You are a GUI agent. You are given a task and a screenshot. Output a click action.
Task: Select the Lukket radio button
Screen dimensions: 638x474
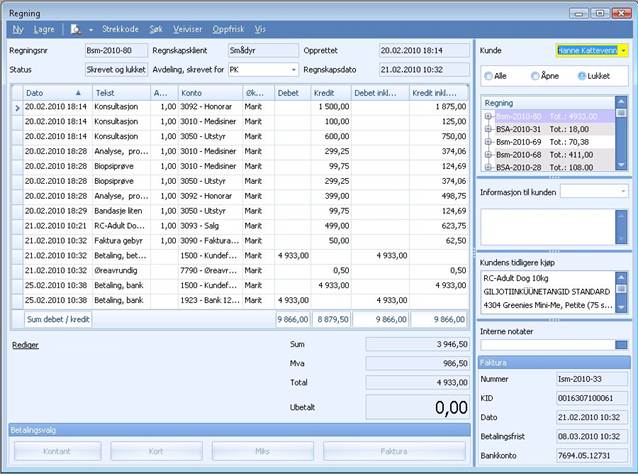pyautogui.click(x=582, y=76)
